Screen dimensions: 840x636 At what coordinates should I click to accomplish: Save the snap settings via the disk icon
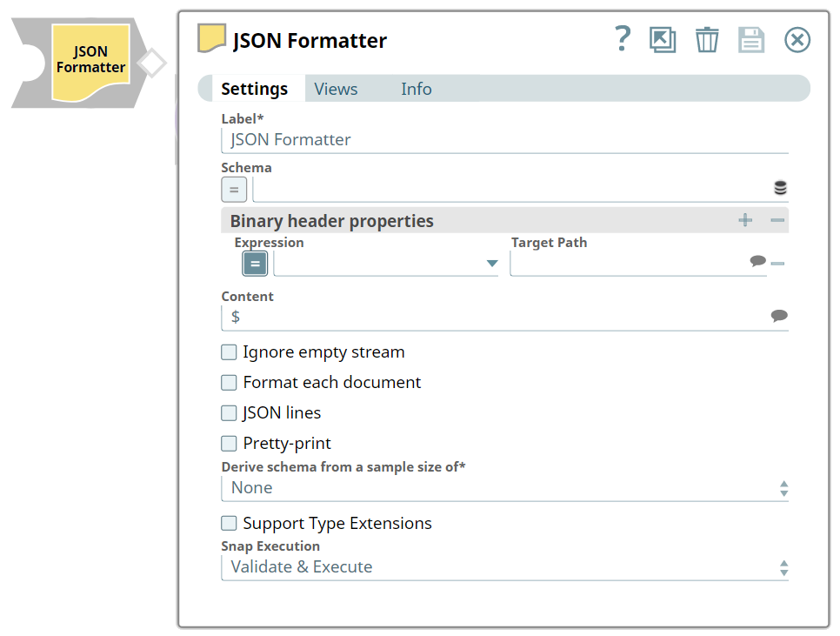pyautogui.click(x=751, y=40)
